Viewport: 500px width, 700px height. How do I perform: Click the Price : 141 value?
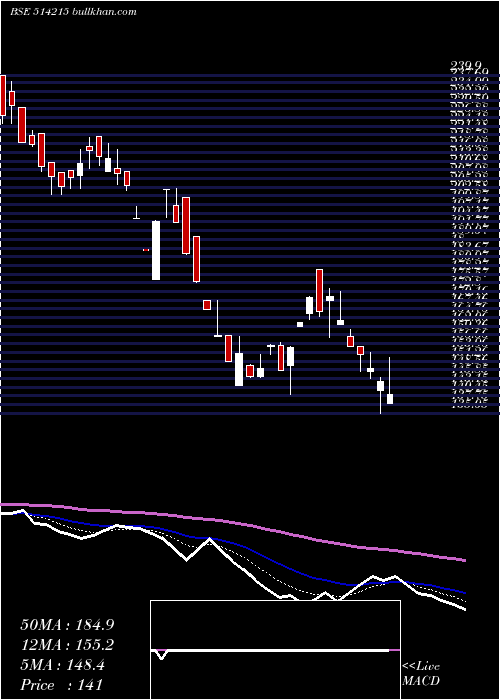(62, 685)
